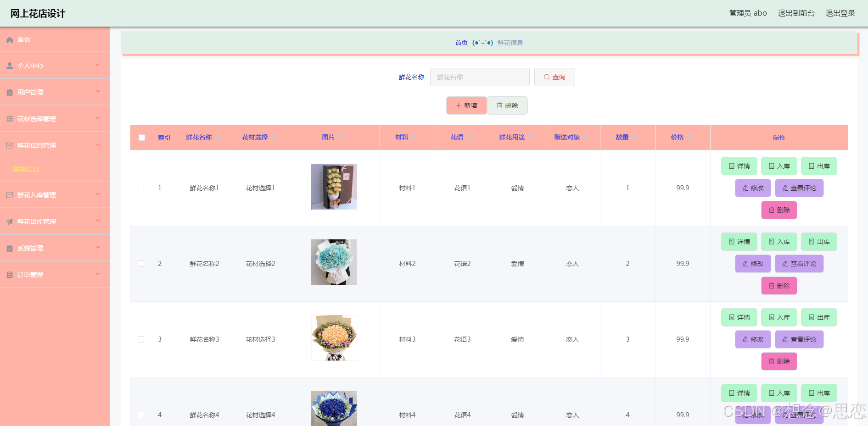Click the home icon beside 首页 in sidebar
This screenshot has height=426, width=868.
(x=10, y=40)
